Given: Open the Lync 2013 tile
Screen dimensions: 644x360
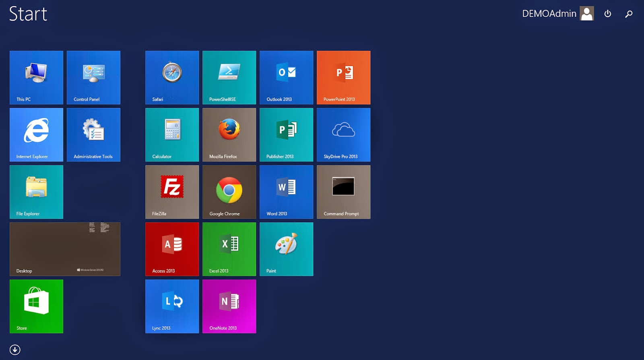Looking at the screenshot, I should click(x=172, y=306).
